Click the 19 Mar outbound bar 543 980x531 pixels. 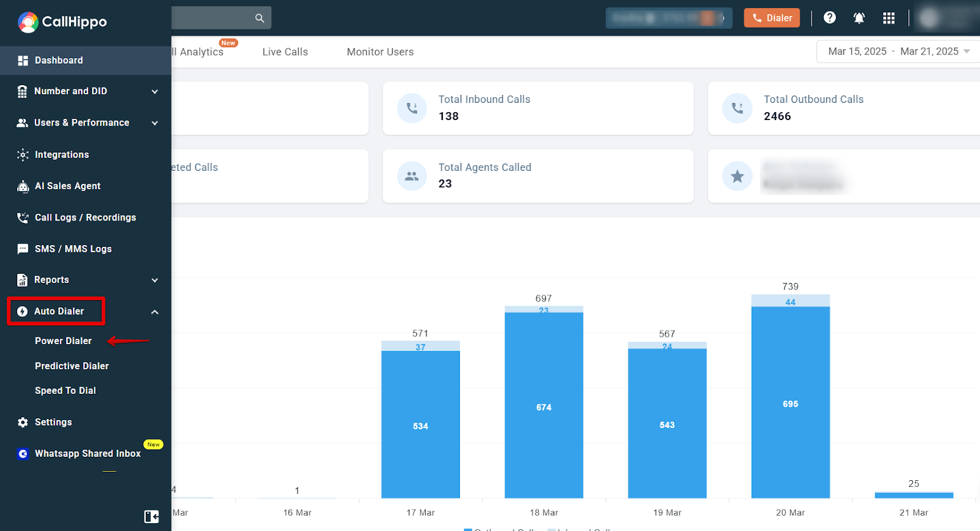[667, 423]
